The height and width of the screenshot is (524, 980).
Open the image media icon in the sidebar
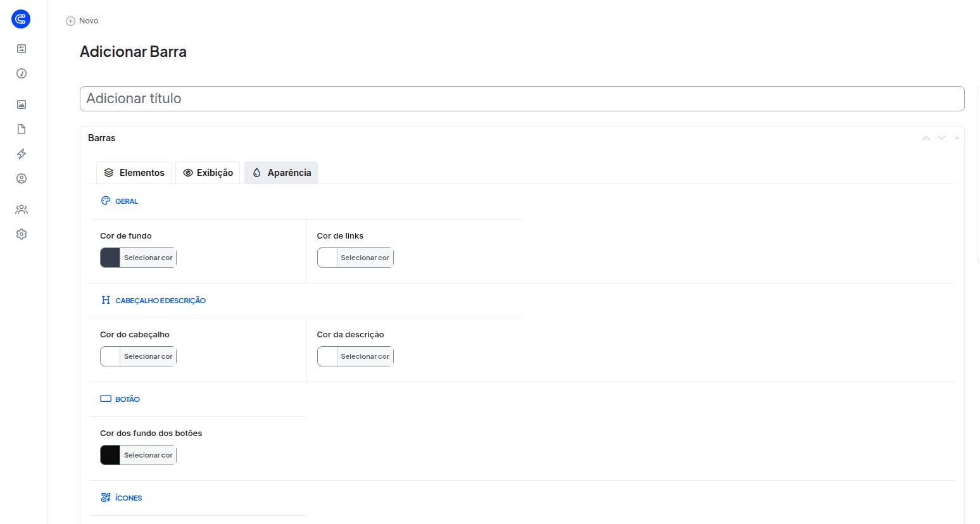point(22,104)
